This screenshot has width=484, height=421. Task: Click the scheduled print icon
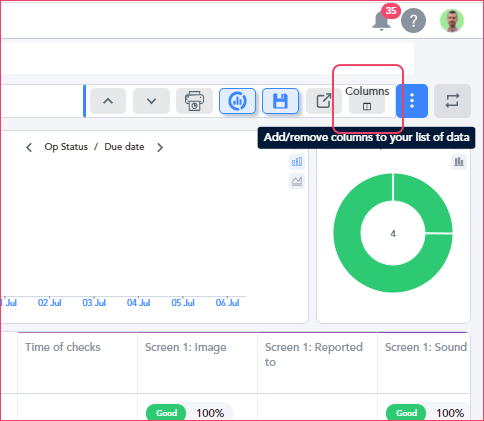click(194, 101)
